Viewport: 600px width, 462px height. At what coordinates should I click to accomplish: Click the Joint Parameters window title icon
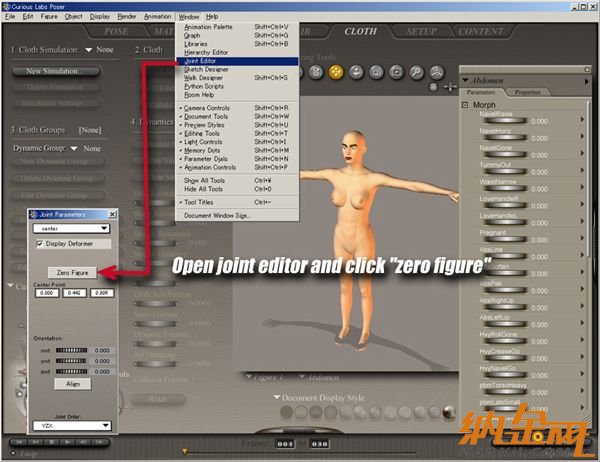(x=33, y=215)
